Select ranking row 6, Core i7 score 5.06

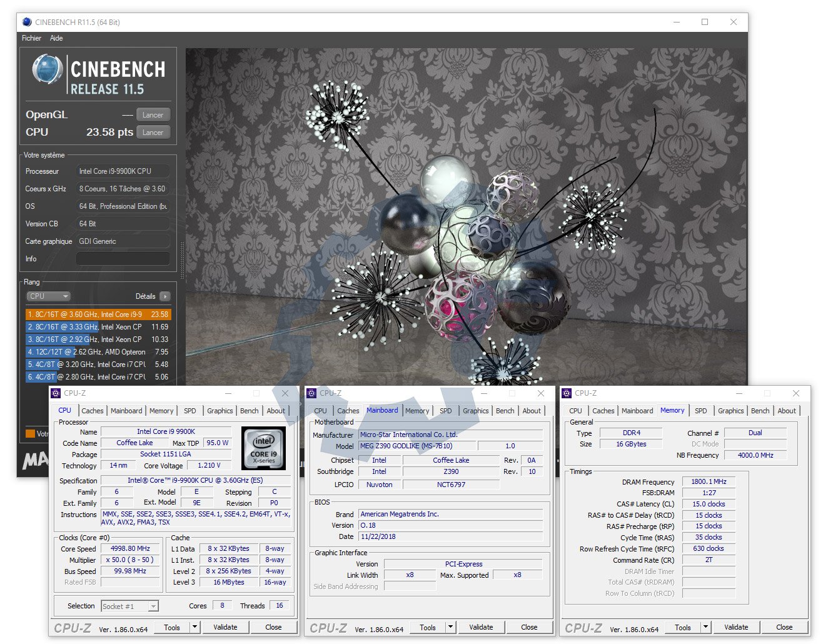click(98, 377)
